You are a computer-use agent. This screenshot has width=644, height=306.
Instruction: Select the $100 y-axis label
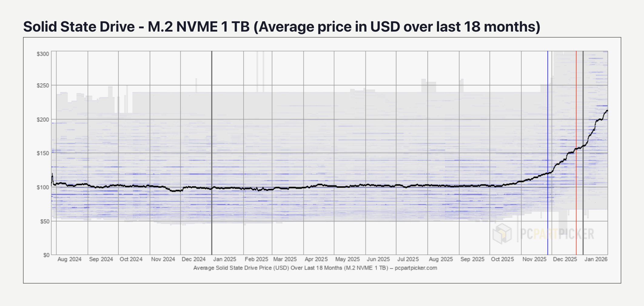[x=43, y=187]
